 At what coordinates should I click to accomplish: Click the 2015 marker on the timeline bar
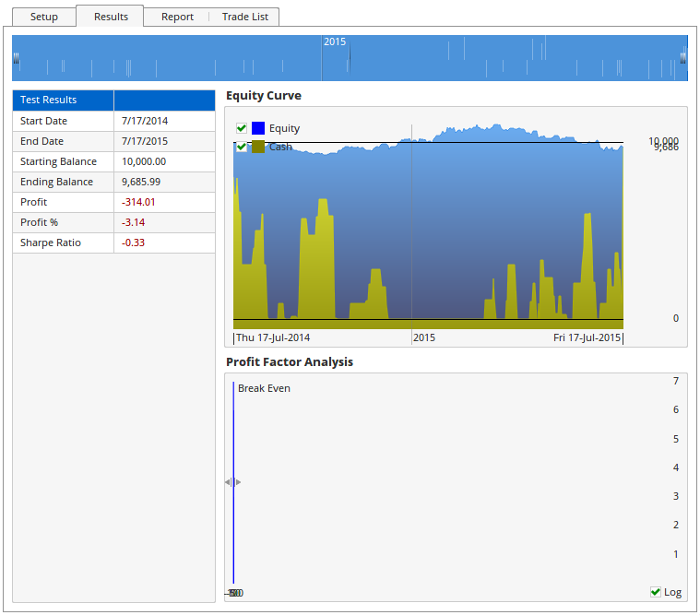pyautogui.click(x=335, y=41)
